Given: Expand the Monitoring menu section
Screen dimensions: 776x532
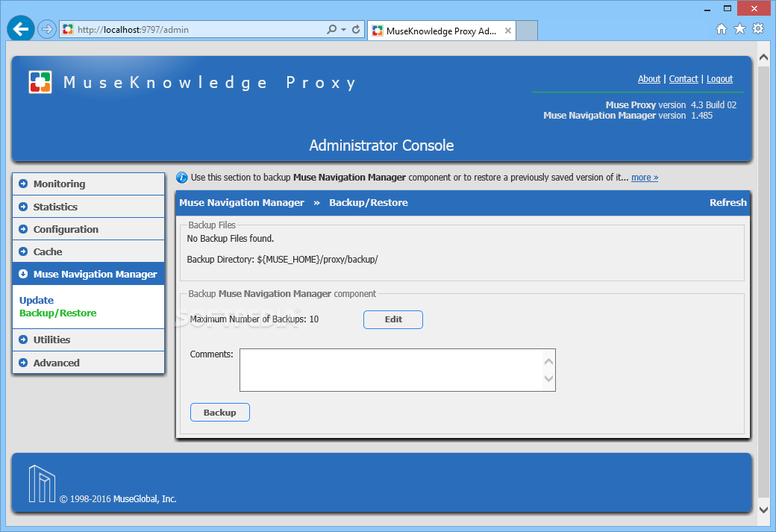Looking at the screenshot, I should click(89, 184).
